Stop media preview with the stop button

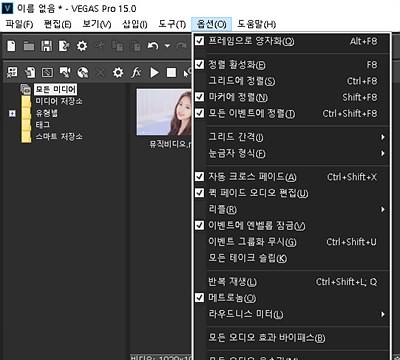[x=171, y=72]
